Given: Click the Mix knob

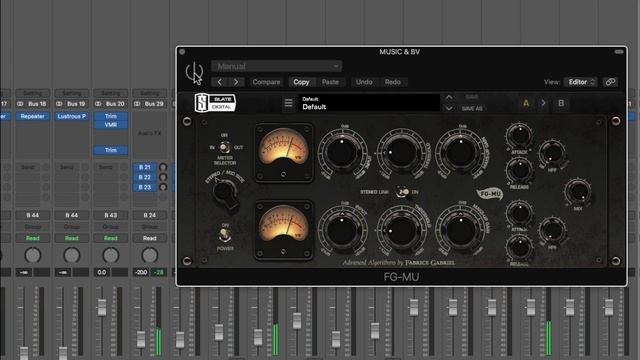Looking at the screenshot, I should 578,192.
